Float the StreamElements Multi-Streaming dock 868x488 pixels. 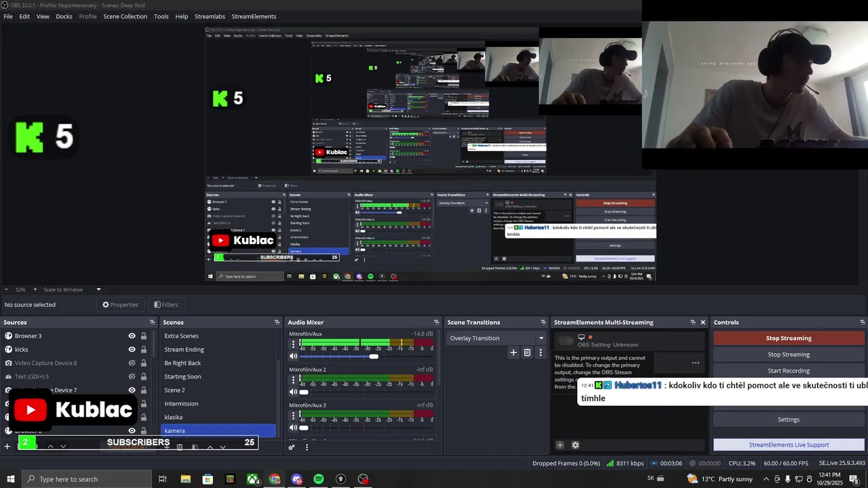tap(692, 322)
